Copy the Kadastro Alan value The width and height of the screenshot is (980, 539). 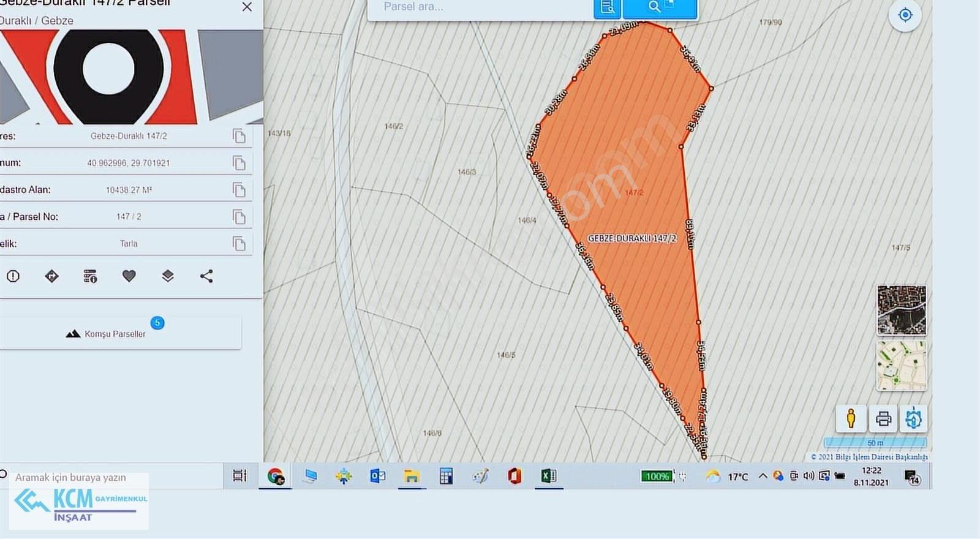pyautogui.click(x=239, y=190)
